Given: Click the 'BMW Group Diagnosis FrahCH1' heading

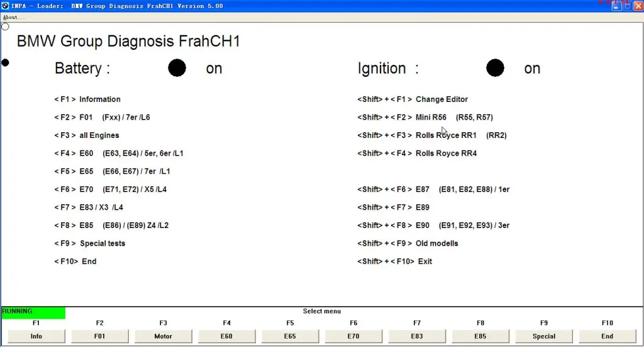Looking at the screenshot, I should (x=128, y=41).
